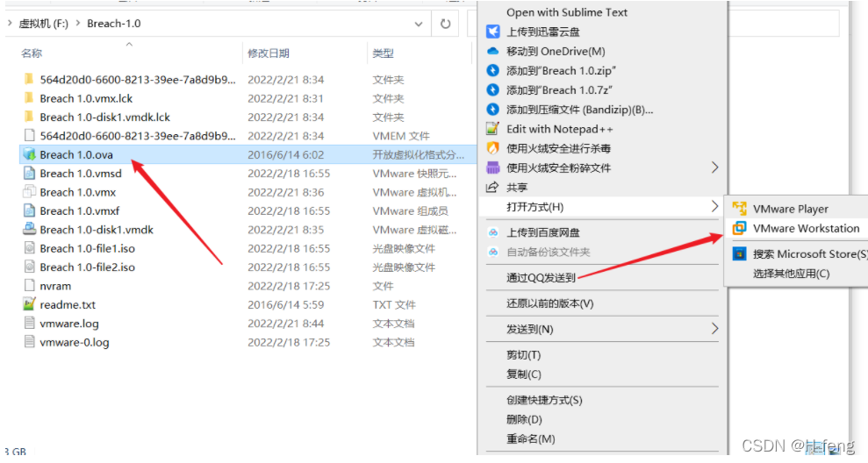The width and height of the screenshot is (868, 463).
Task: Choose 创建快捷方式(S)
Action: tap(544, 399)
